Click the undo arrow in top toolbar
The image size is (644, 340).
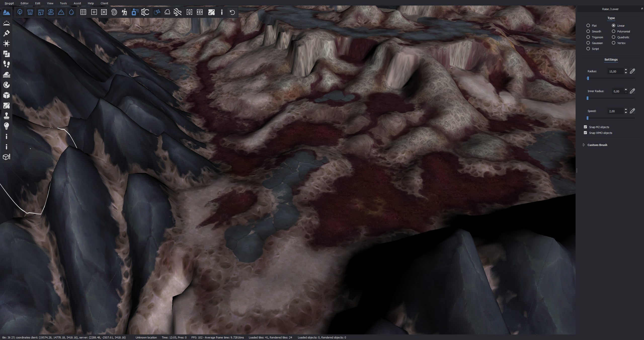[232, 12]
